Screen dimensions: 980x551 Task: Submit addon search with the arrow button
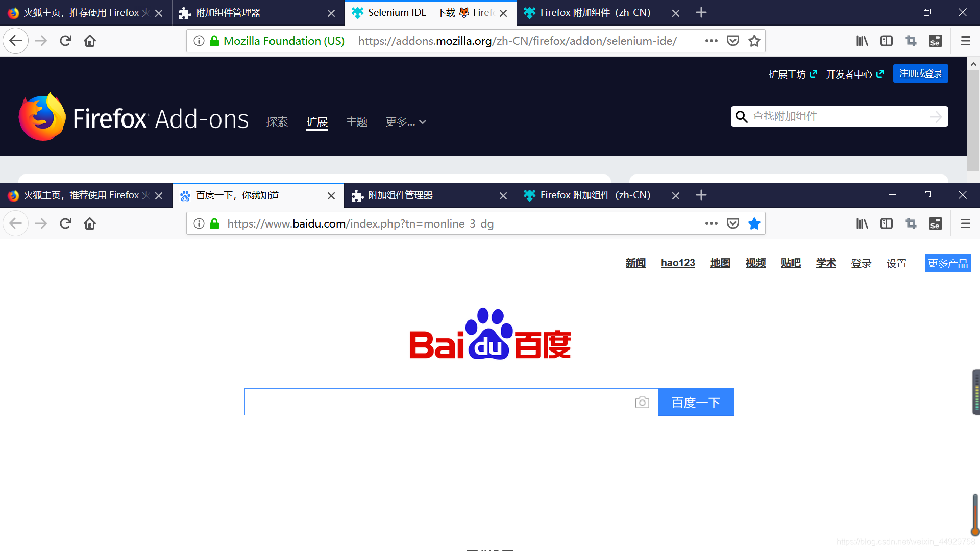point(936,116)
